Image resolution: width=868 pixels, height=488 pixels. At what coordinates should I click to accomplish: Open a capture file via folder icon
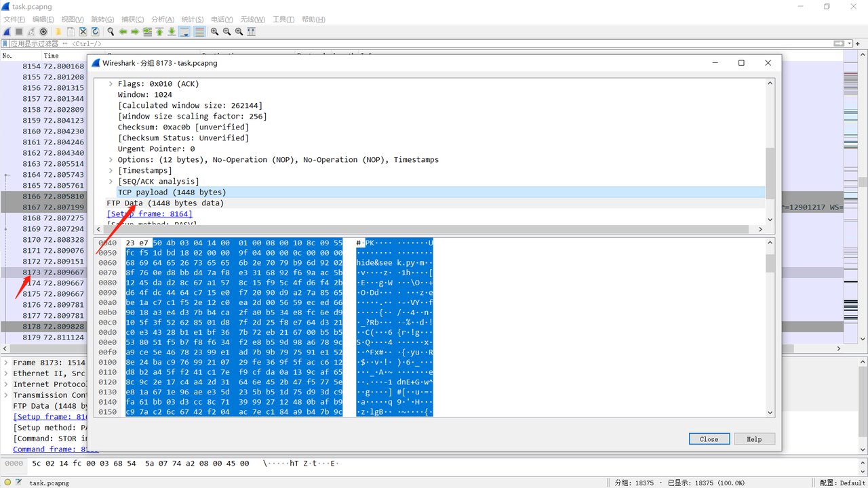58,32
